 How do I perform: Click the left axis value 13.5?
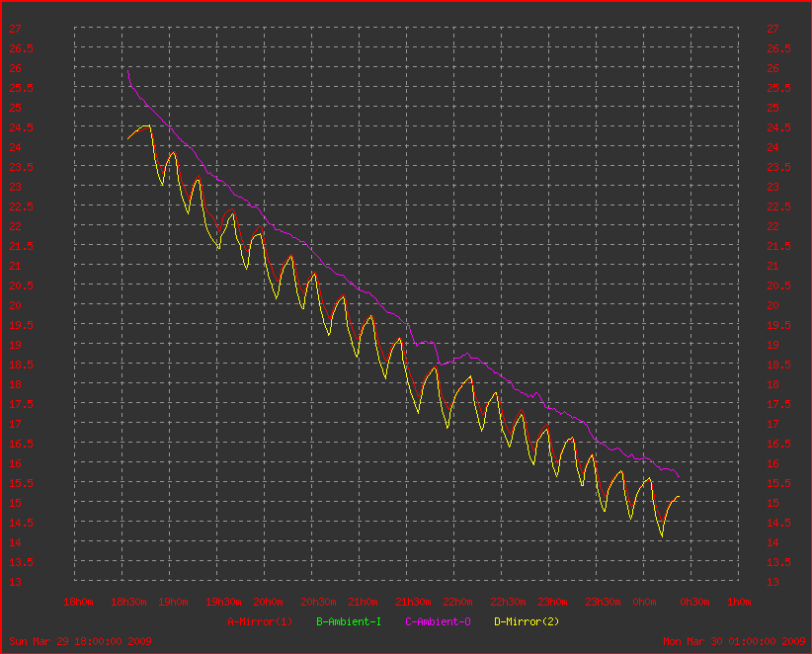pyautogui.click(x=21, y=562)
